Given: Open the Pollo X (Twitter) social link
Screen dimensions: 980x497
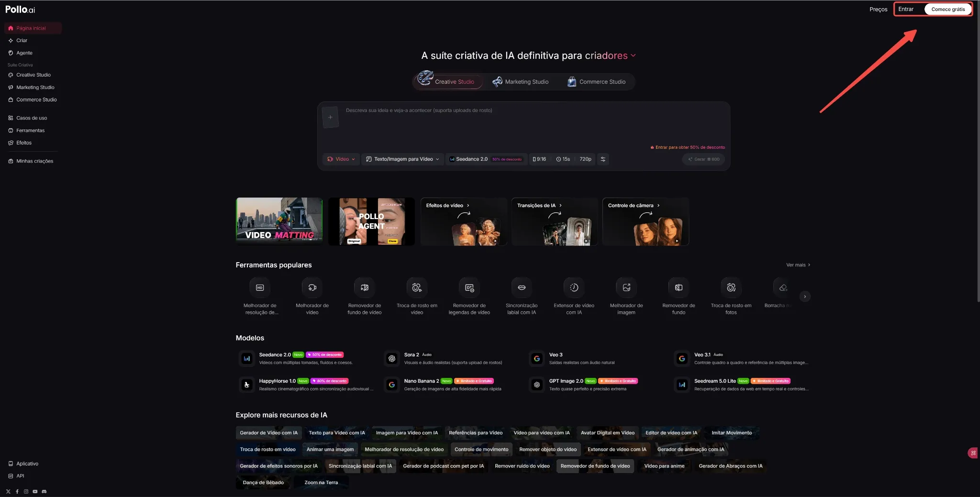Looking at the screenshot, I should [8, 491].
